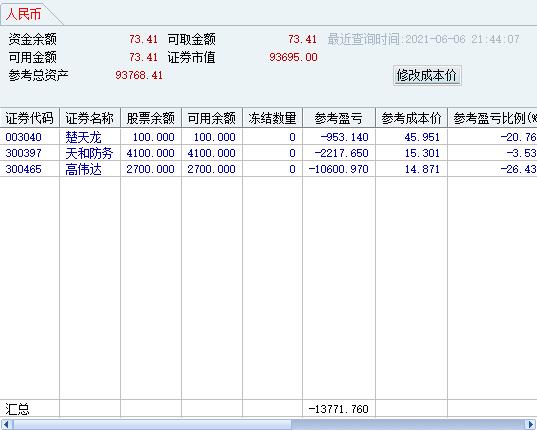Click stock code 300465
Screen dimensions: 537x431
[23, 169]
